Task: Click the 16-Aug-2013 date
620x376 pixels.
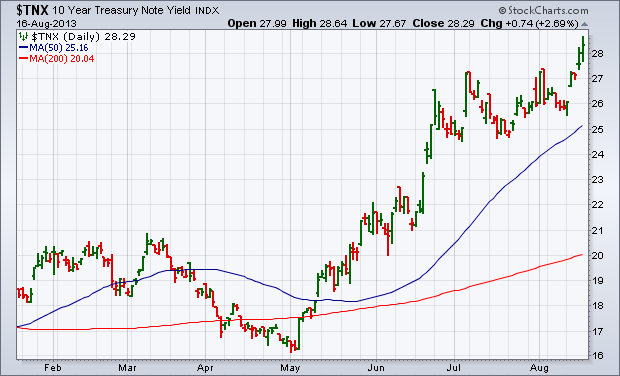Action: (x=47, y=24)
